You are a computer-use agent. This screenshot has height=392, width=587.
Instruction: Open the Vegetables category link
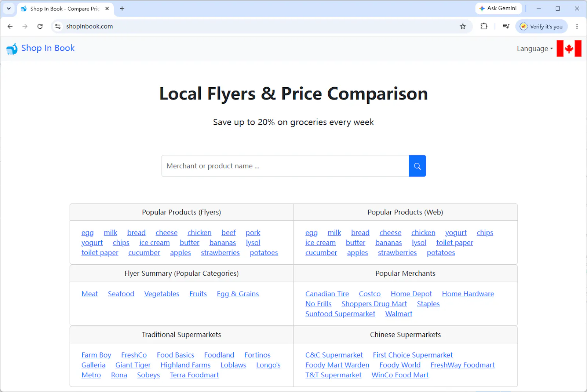click(x=162, y=294)
